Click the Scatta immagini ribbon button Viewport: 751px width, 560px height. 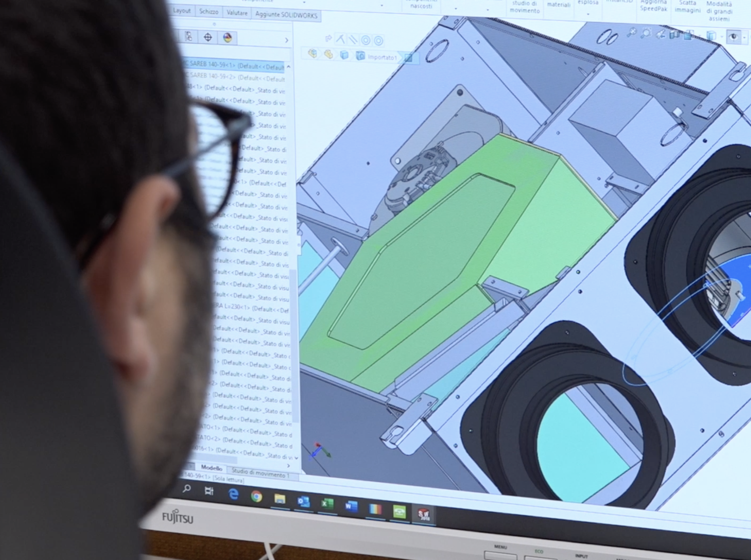687,7
